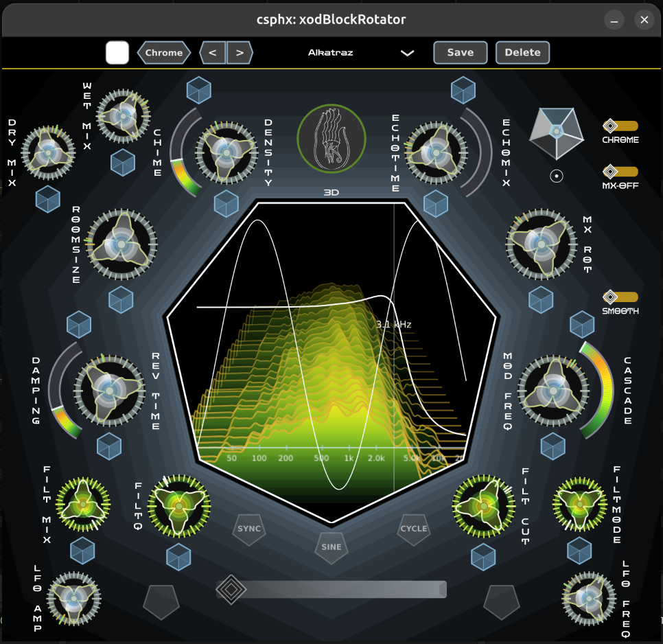663x644 pixels.
Task: Click the Chrome theme button
Action: point(164,53)
